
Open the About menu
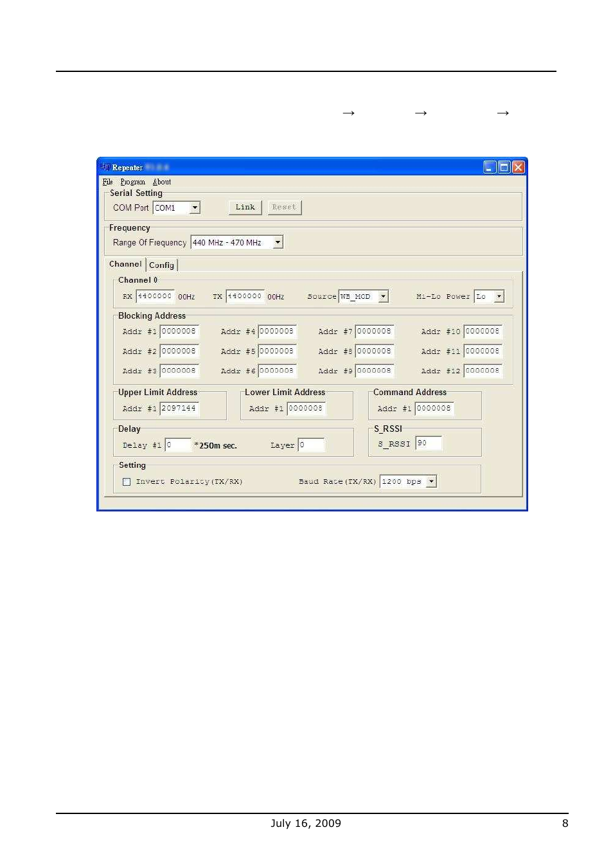pyautogui.click(x=162, y=182)
